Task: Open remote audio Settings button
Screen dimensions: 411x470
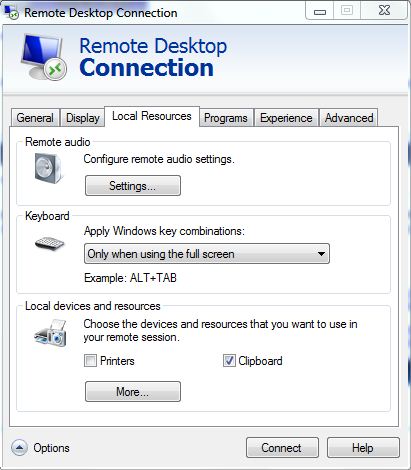Action: [133, 186]
